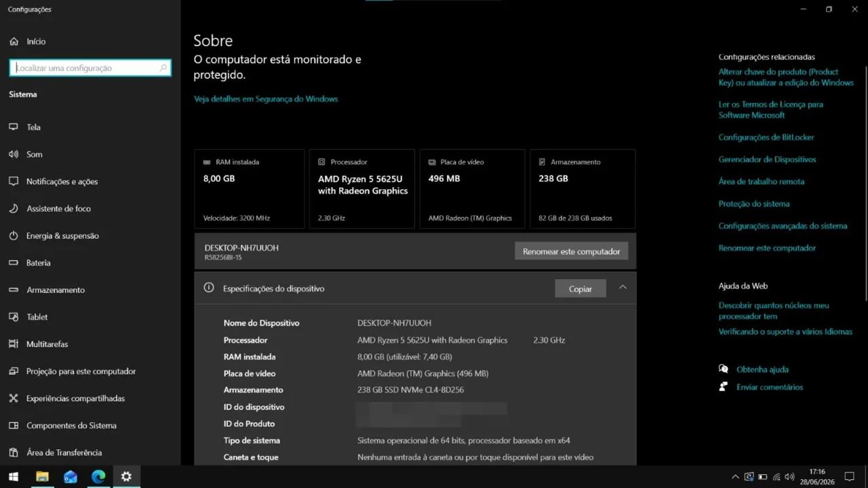This screenshot has height=488, width=868.
Task: Open Configurações avançadas do sistema link
Action: tap(783, 226)
